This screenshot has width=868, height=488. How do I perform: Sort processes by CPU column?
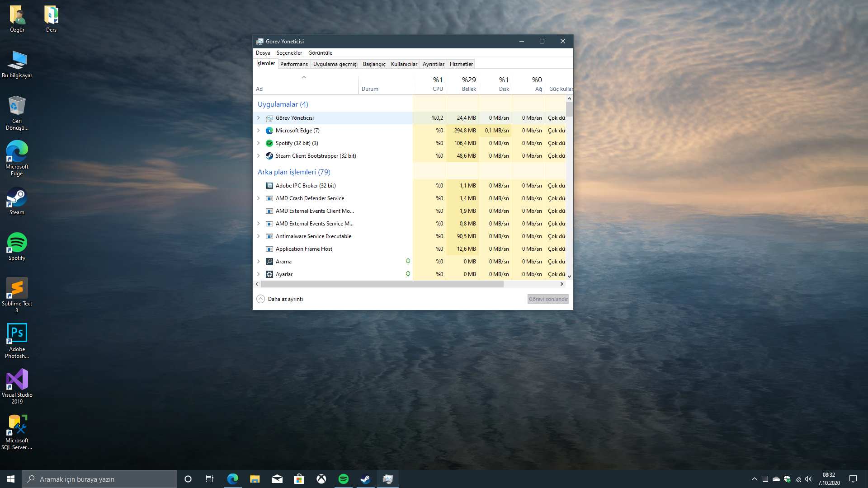[x=429, y=84]
